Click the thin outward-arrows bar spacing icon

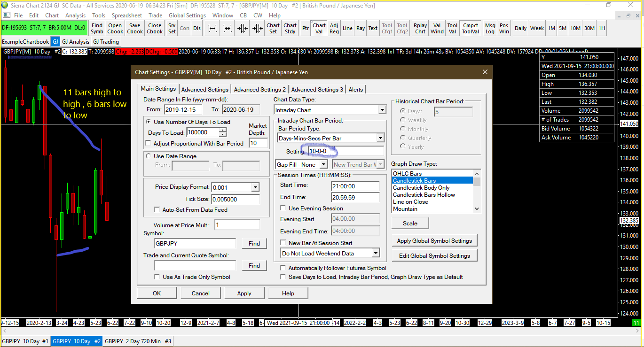coord(212,28)
